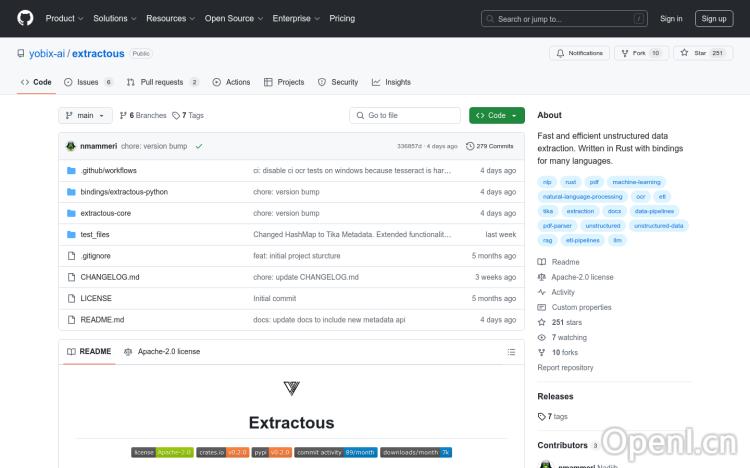Screen dimensions: 750x468
Task: Click the Sign up button
Action: tap(713, 18)
